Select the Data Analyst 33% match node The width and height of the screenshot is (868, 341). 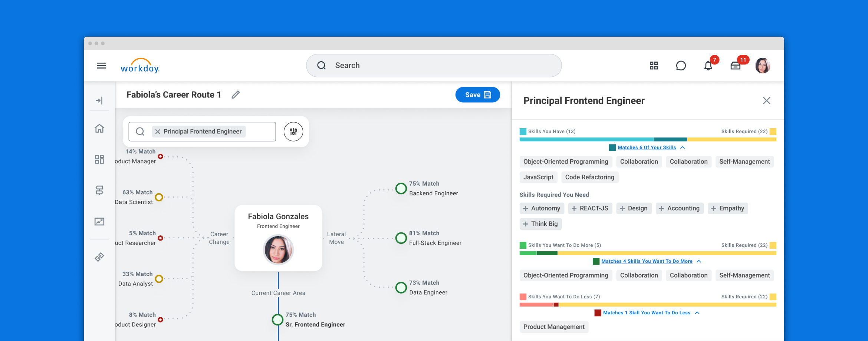pos(159,279)
